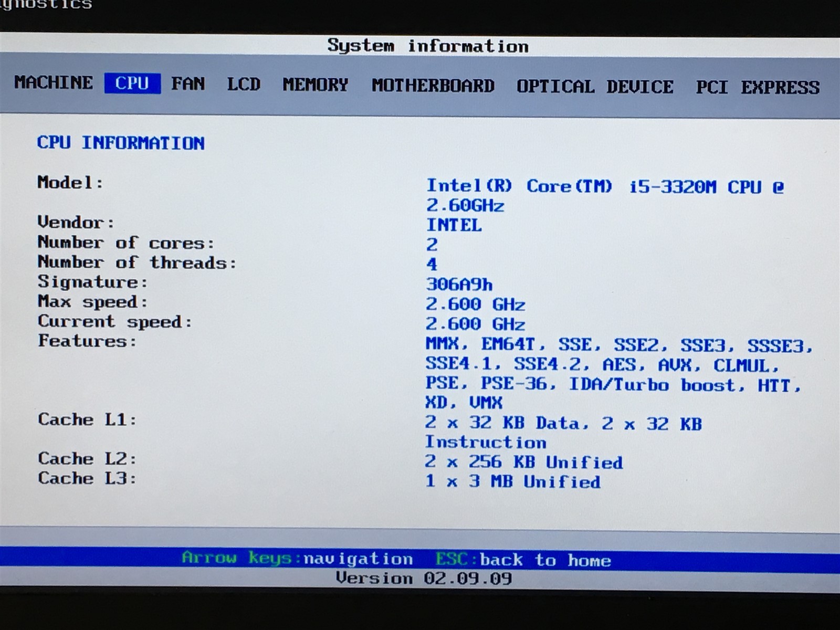Click the INTEL vendor value
Screen dimensions: 840x630
tap(454, 225)
